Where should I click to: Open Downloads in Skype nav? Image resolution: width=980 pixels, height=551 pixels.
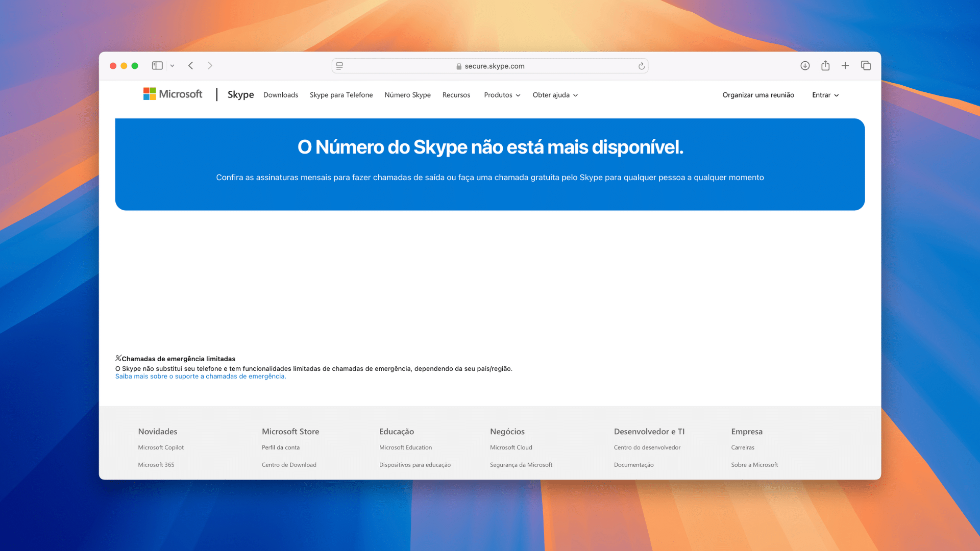281,95
